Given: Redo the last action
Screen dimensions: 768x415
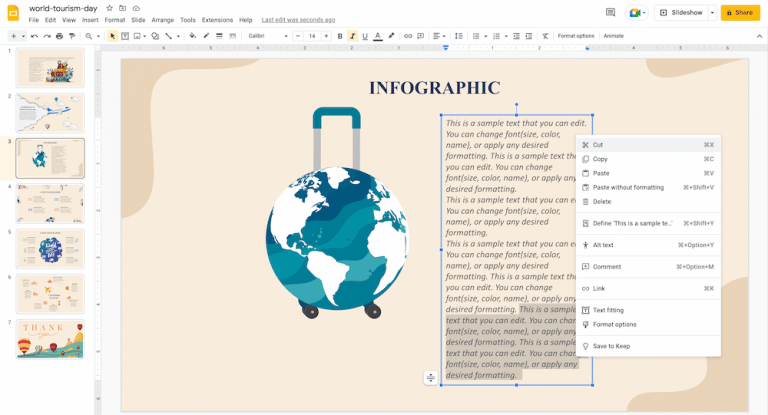Looking at the screenshot, I should tap(47, 36).
